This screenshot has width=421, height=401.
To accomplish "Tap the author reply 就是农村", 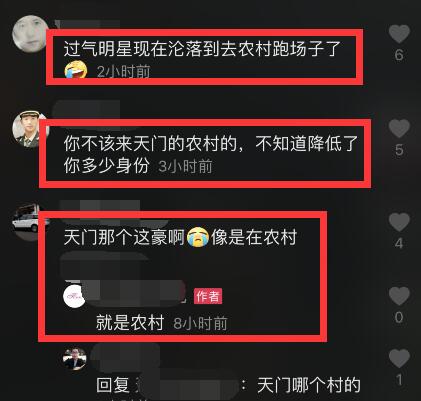I will [130, 323].
